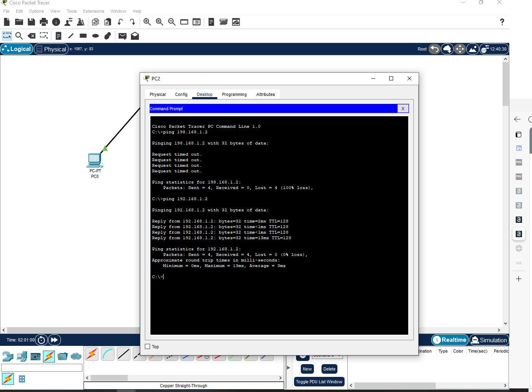Viewport: 532px width, 392px height.
Task: Open the File menu
Action: [x=6, y=11]
